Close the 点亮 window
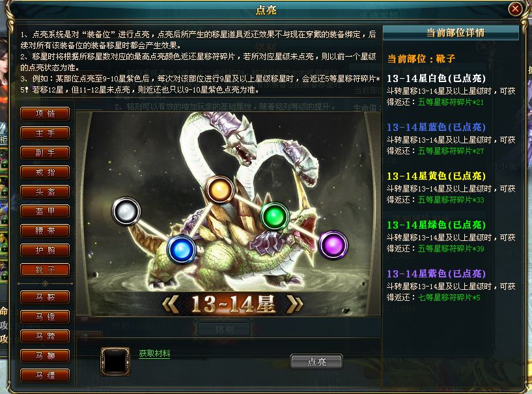532x394 pixels. (x=515, y=8)
